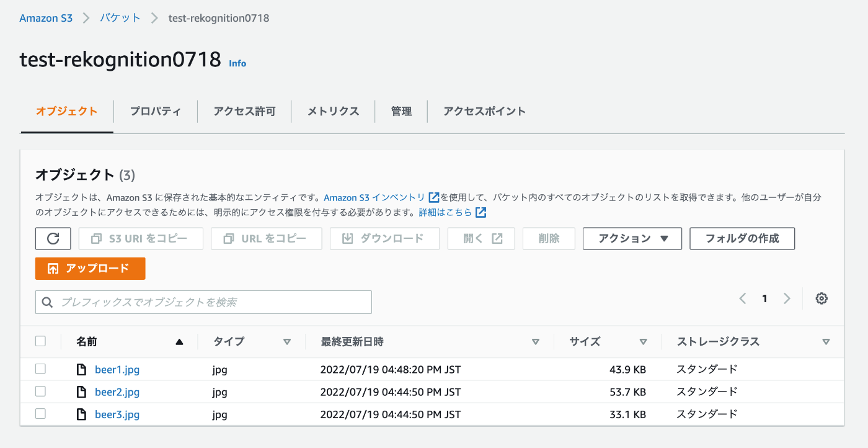Click the Info link by bucket name
This screenshot has width=868, height=448.
[x=237, y=63]
